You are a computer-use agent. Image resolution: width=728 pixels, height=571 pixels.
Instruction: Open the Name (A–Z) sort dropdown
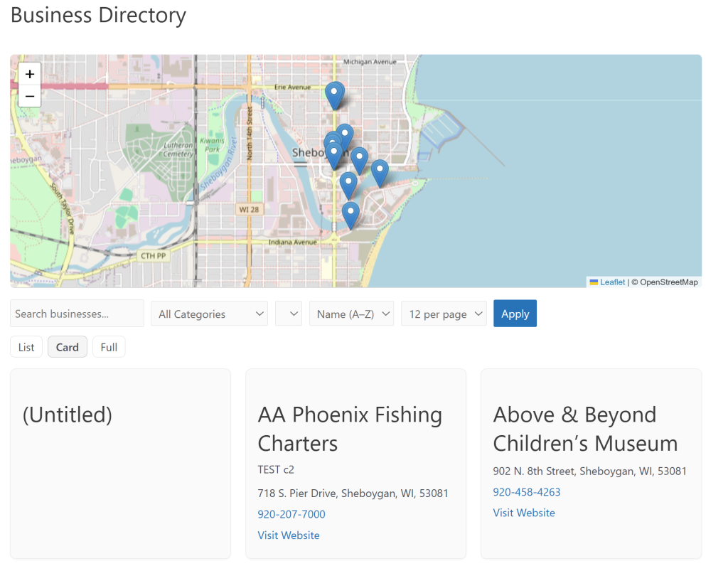[x=351, y=313]
